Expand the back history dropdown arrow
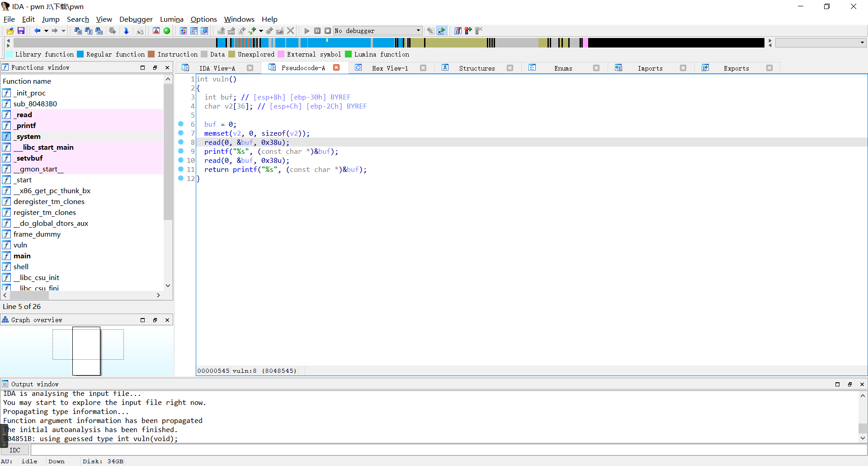 click(x=46, y=31)
